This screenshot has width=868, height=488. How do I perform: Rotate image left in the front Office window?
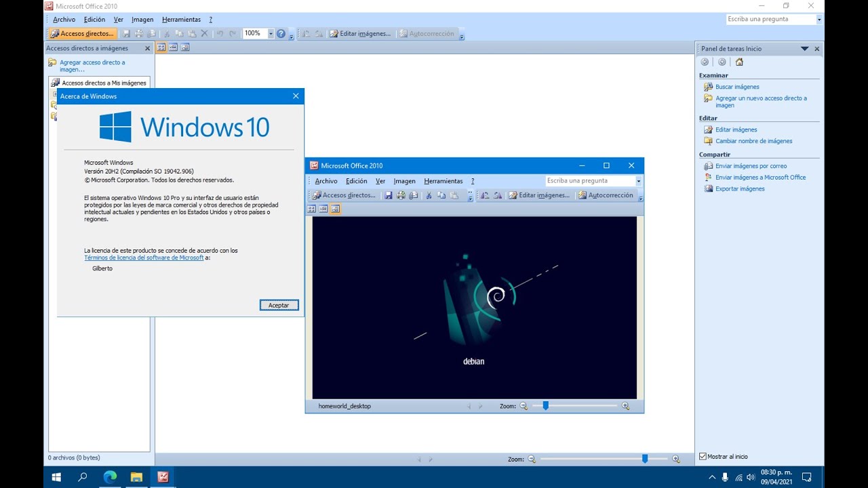485,195
